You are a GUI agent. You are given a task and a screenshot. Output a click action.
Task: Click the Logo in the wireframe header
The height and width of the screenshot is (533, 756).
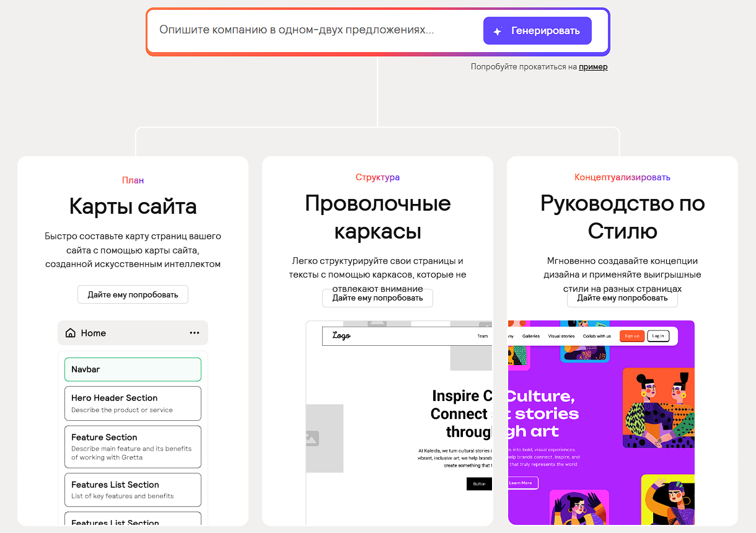click(341, 336)
